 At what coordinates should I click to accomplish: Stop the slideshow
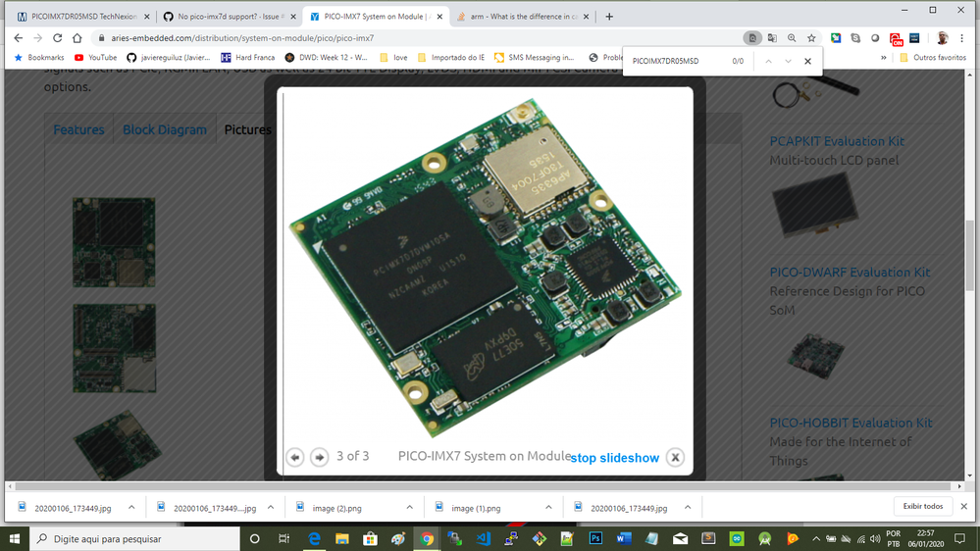[x=614, y=458]
